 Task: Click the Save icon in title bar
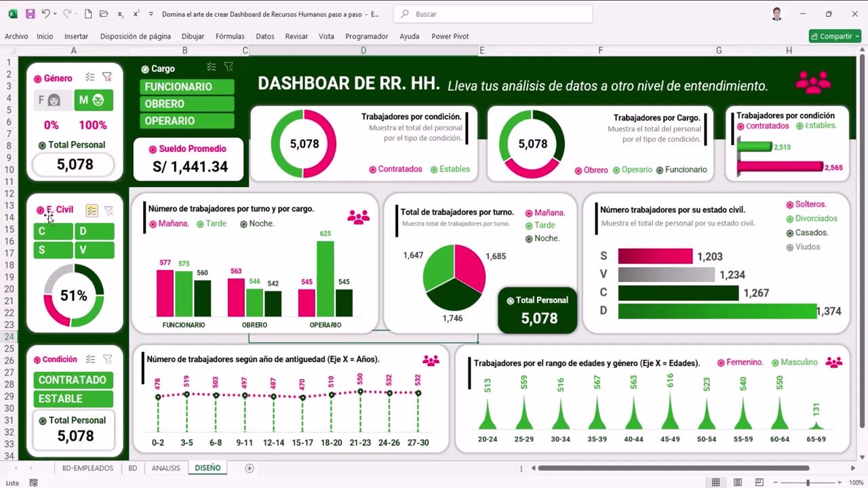click(x=30, y=14)
